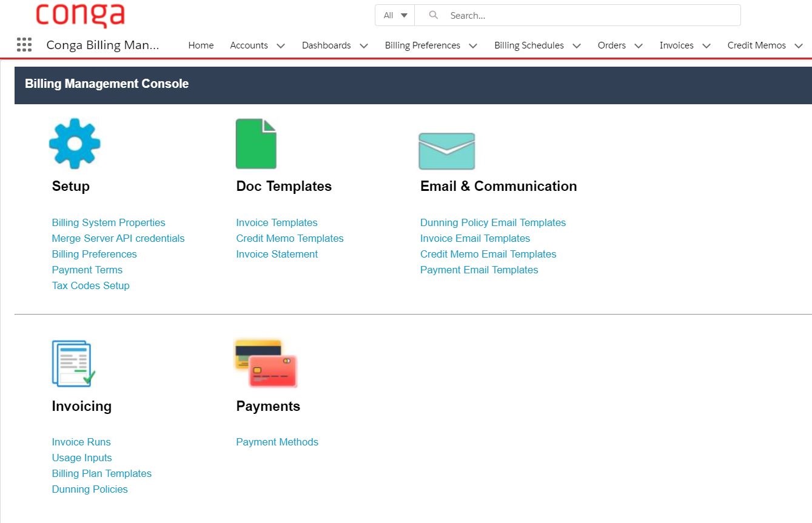812x523 pixels.
Task: Switch to the Home tab
Action: click(x=201, y=45)
